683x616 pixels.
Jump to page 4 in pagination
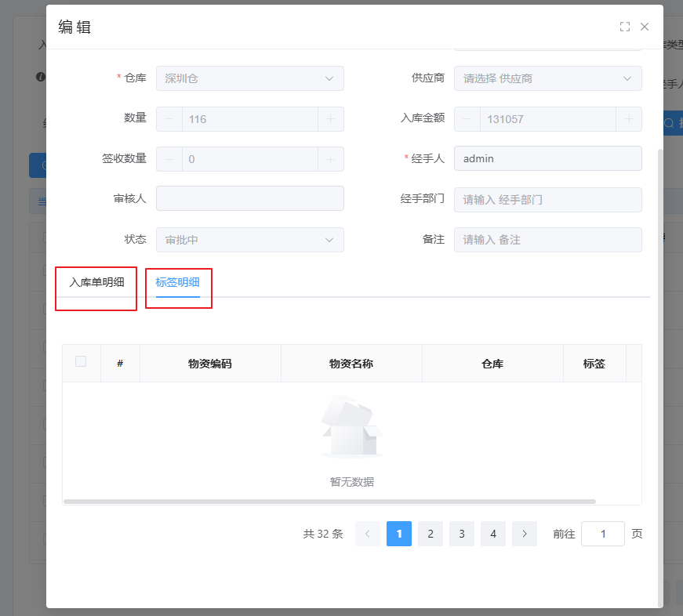click(x=493, y=534)
